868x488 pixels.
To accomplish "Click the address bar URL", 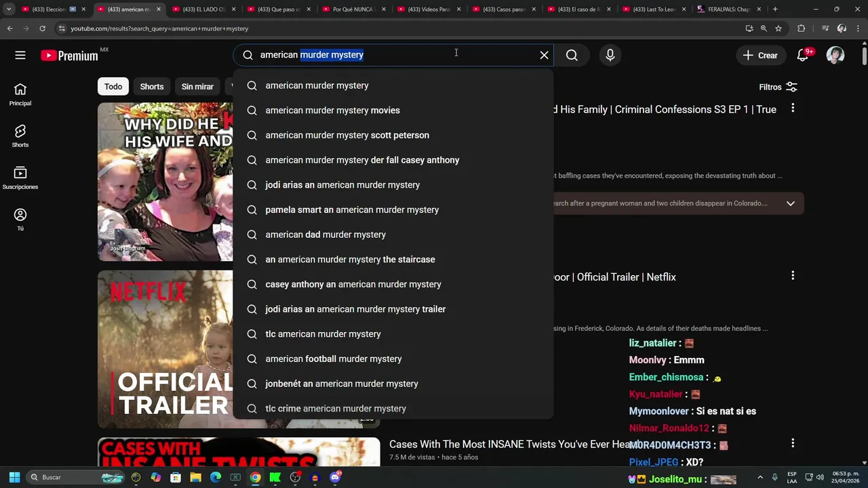I will [159, 28].
